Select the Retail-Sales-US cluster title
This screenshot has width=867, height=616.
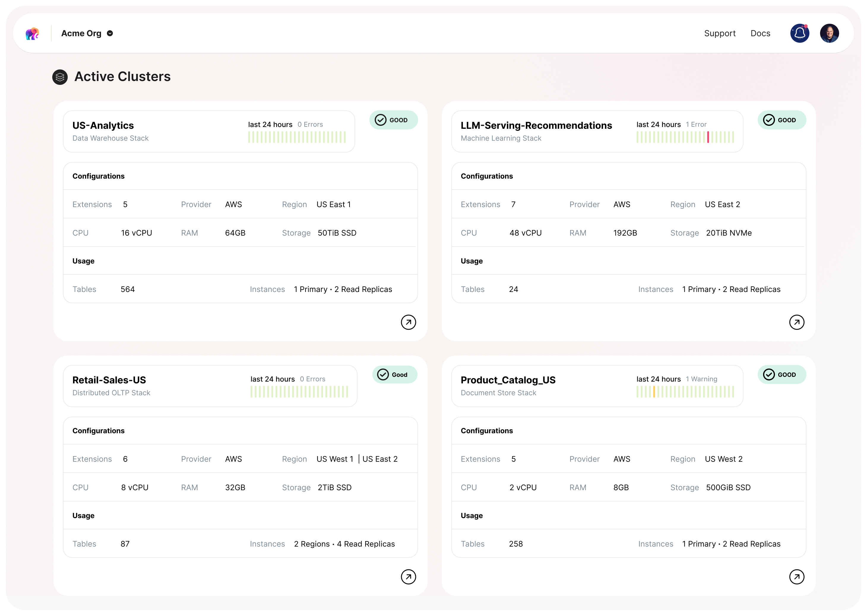(109, 380)
